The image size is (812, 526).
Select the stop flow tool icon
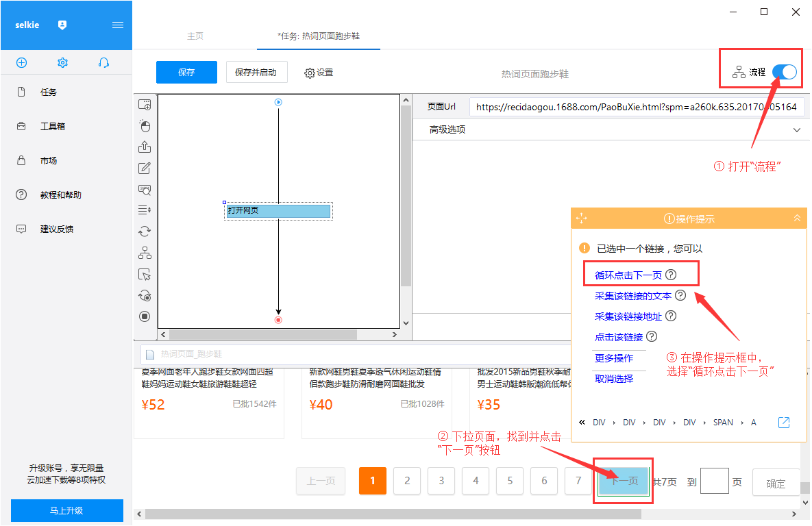point(145,316)
